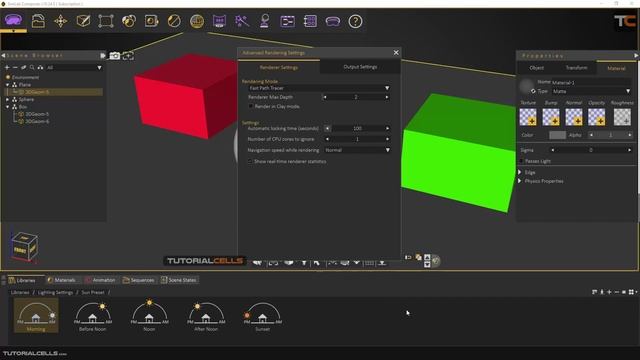Expand the Edge section

[x=520, y=172]
